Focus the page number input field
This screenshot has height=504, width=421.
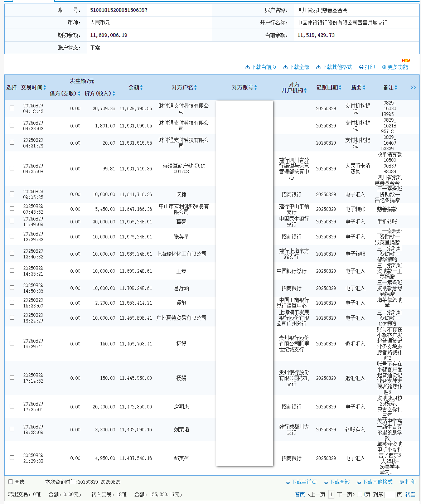tap(390, 495)
